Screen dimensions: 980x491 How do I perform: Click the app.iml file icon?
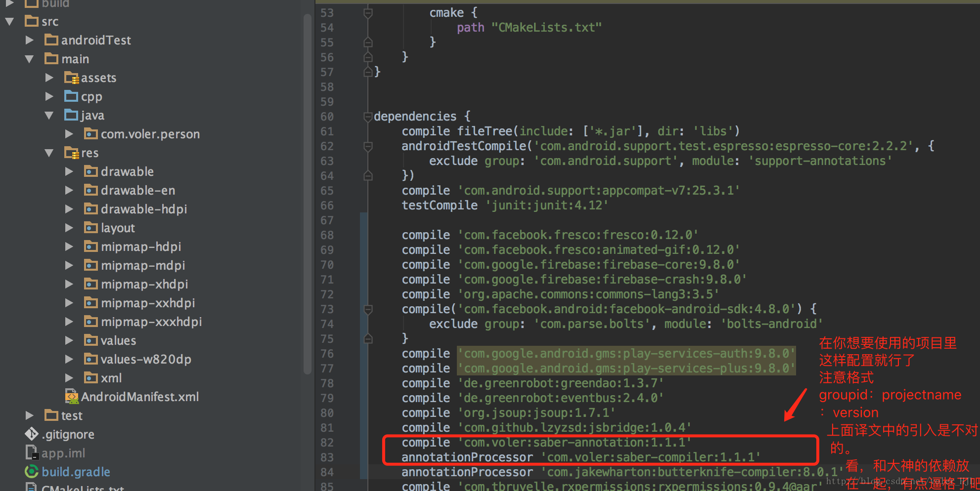32,452
